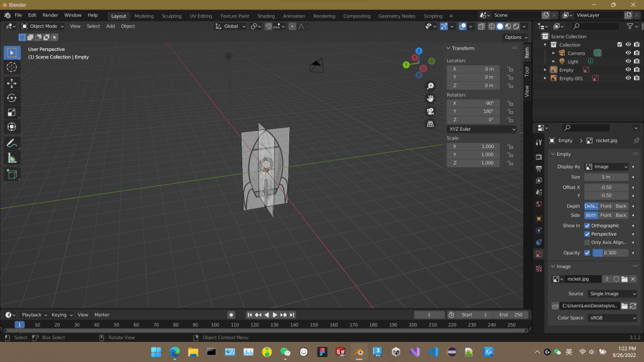Screen dimensions: 644x362
Task: Set Side to Back
Action: (x=621, y=215)
